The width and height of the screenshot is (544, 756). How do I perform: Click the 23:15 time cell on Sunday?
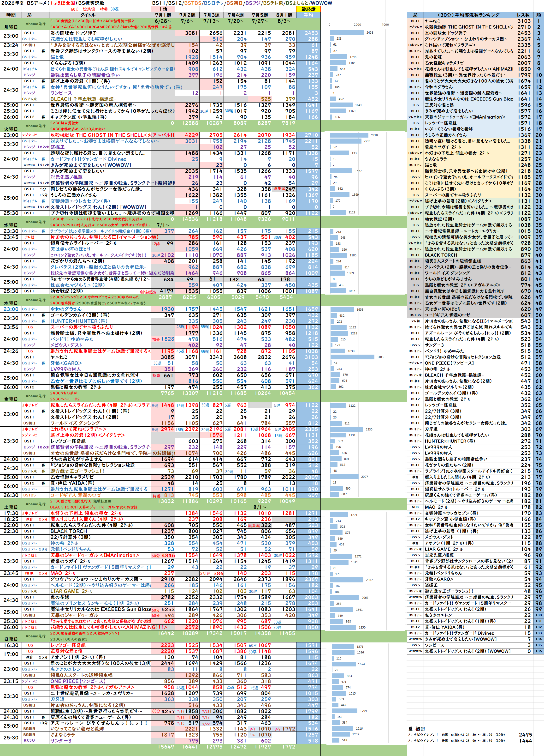[x=11, y=681]
